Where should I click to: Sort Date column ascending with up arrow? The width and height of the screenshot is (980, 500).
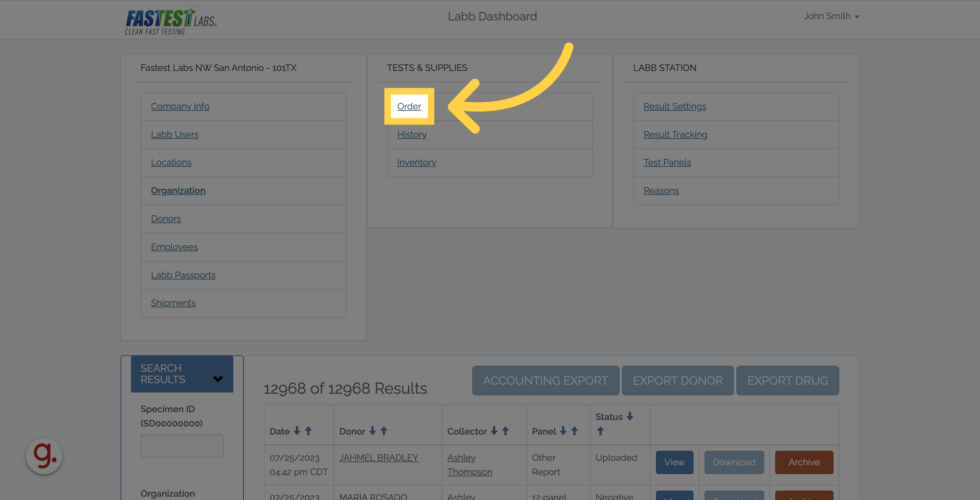click(309, 431)
